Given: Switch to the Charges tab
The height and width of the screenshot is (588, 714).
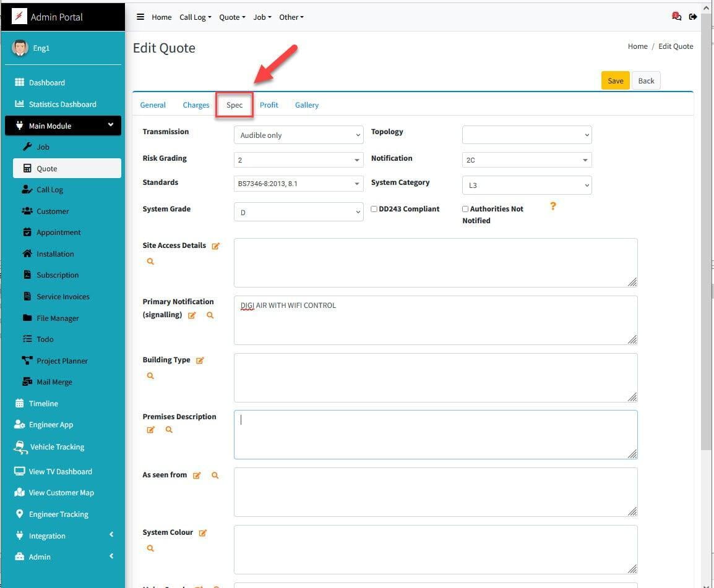Looking at the screenshot, I should (196, 105).
